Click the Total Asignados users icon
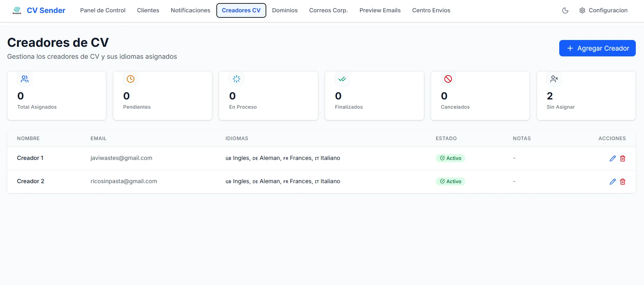 25,79
